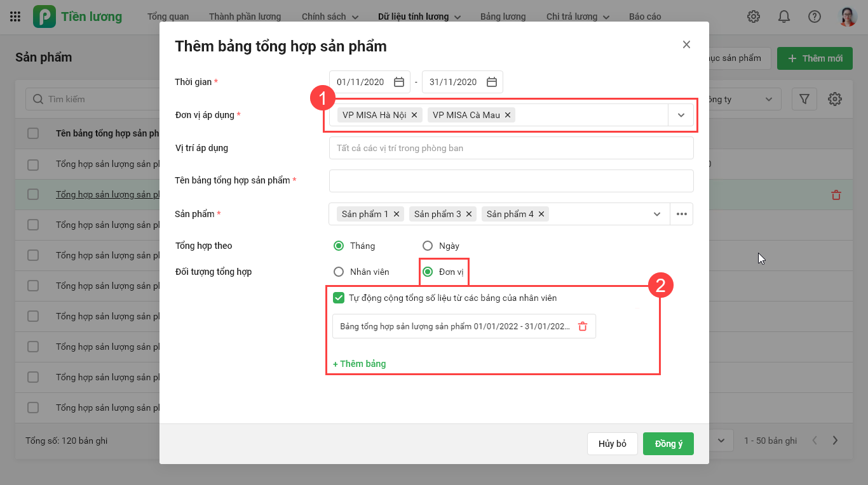Uncheck auto-sum from employee tables checkbox
This screenshot has height=485, width=868.
[x=339, y=298]
